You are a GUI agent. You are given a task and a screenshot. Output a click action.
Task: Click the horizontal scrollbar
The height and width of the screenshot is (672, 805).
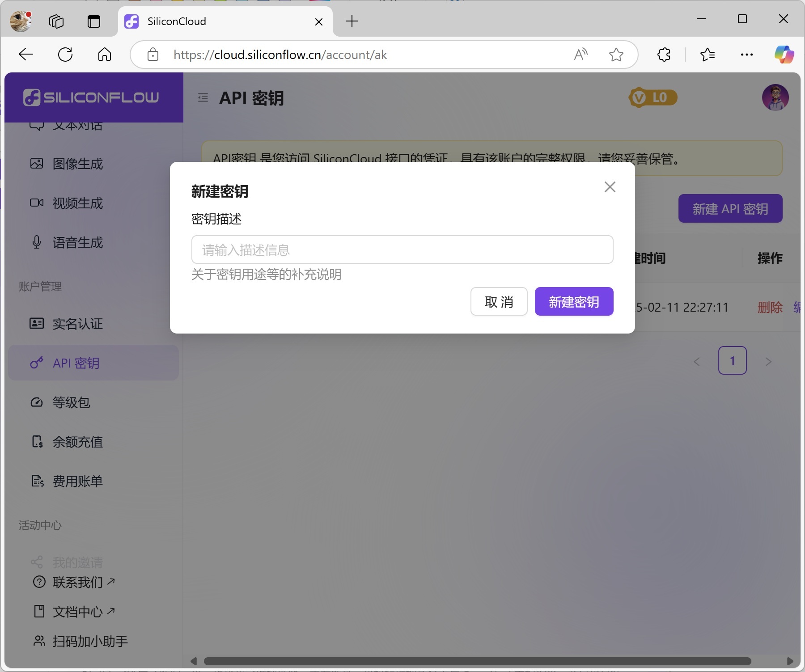point(477,661)
